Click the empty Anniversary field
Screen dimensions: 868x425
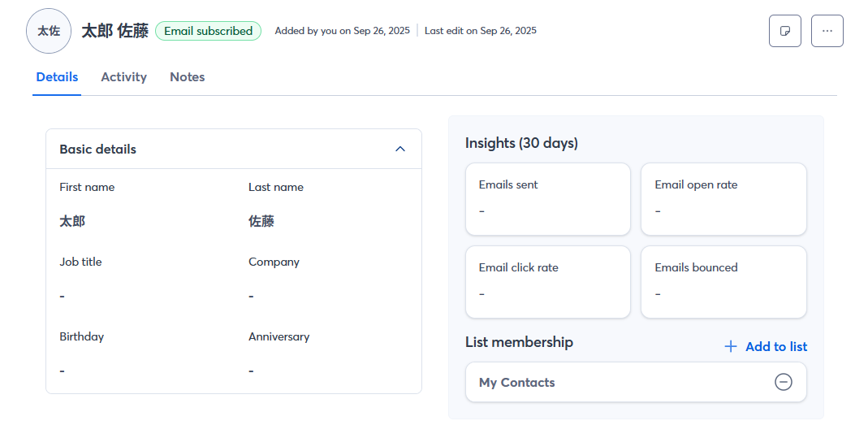point(252,371)
